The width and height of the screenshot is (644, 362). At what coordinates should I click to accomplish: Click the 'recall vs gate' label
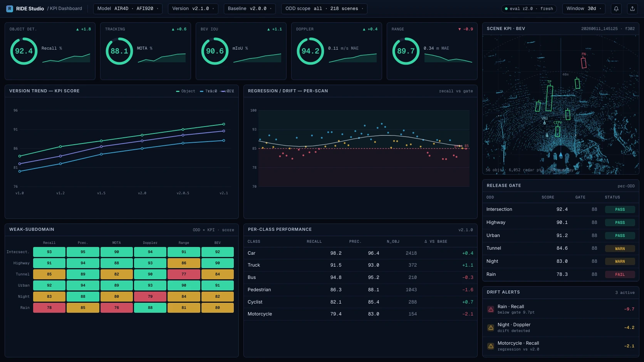(x=456, y=91)
